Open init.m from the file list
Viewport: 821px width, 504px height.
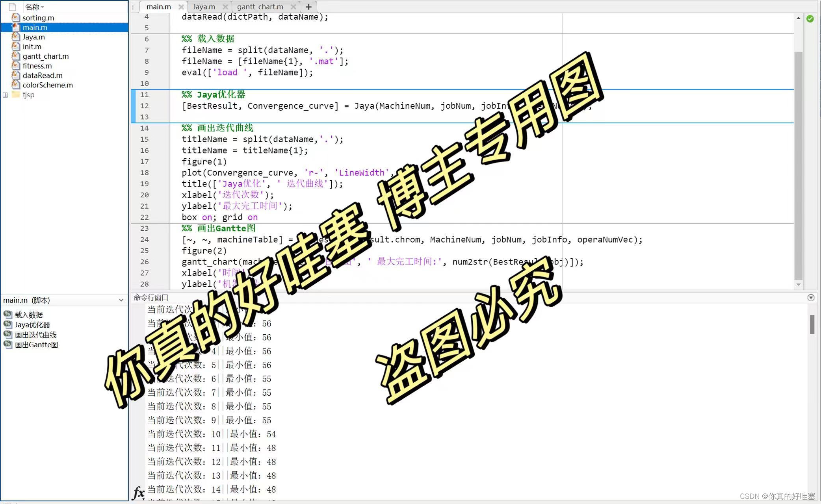point(32,46)
